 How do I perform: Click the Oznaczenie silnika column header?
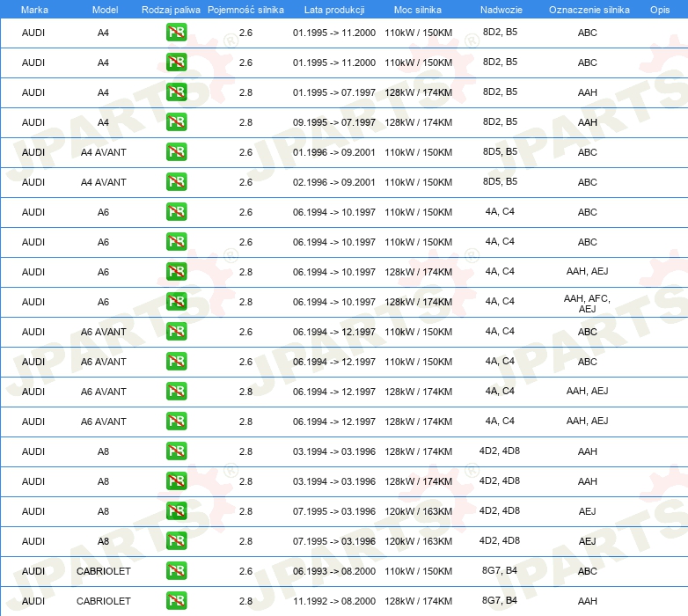click(589, 10)
